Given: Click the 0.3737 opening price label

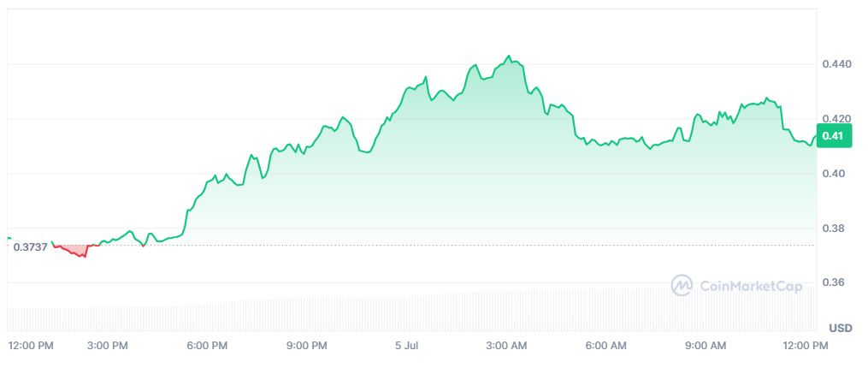Looking at the screenshot, I should click(31, 247).
